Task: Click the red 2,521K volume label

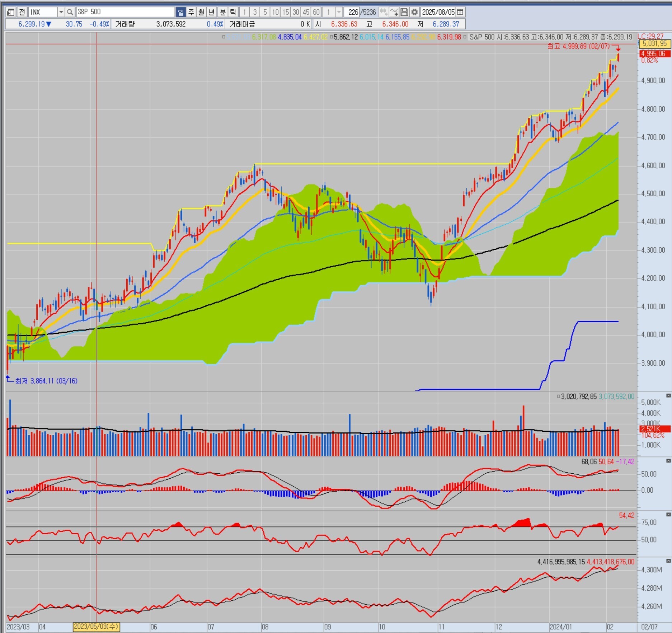Action: coord(655,429)
